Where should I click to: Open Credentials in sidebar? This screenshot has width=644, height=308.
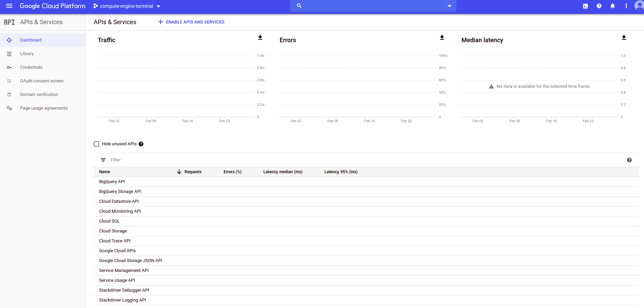pyautogui.click(x=43, y=67)
